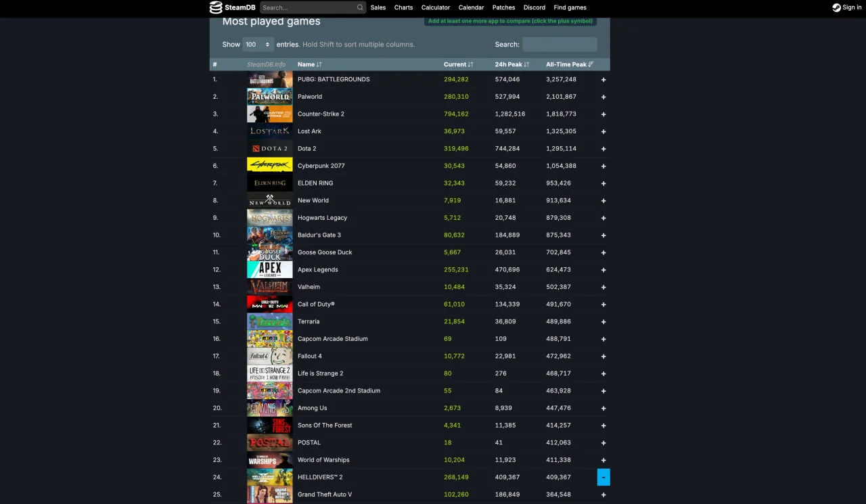Viewport: 866px width, 504px height.
Task: Click the search magnifier icon in navbar
Action: [x=360, y=7]
